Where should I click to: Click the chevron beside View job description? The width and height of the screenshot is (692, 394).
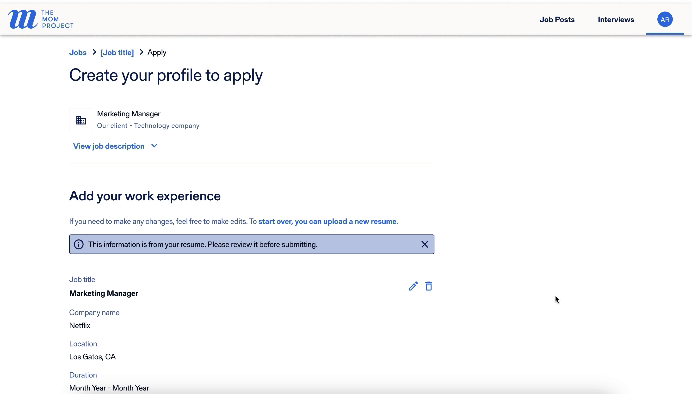154,146
